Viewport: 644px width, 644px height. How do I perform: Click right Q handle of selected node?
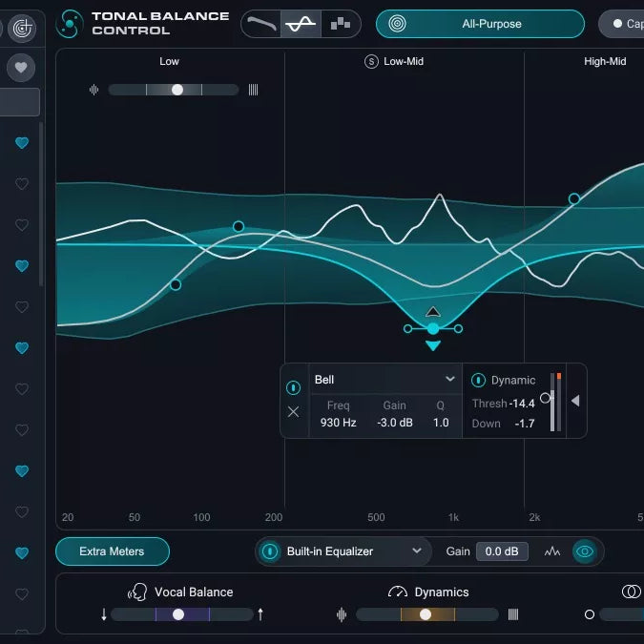(458, 328)
